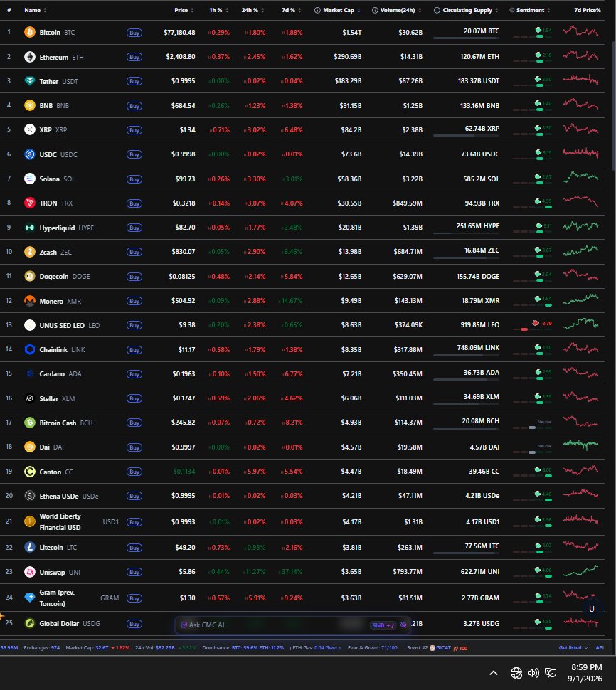Open the Dai coin logo

pos(29,447)
